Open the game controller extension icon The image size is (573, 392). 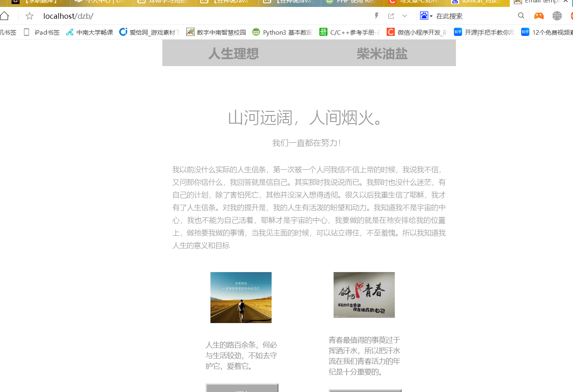click(x=539, y=16)
